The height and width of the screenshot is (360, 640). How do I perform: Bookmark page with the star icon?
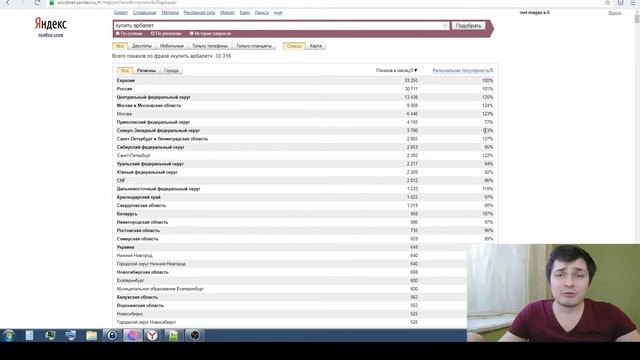(607, 2)
